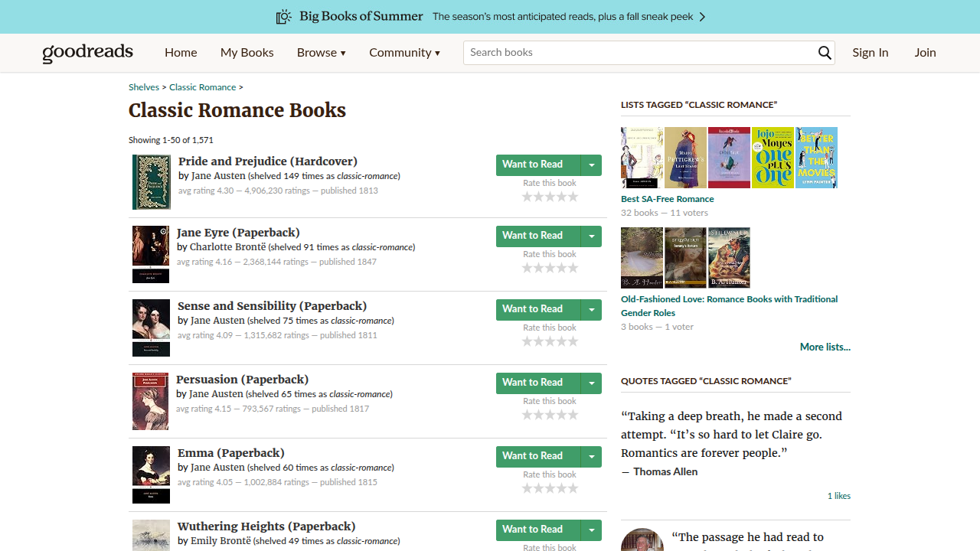
Task: Rate Emma five stars
Action: pyautogui.click(x=573, y=488)
